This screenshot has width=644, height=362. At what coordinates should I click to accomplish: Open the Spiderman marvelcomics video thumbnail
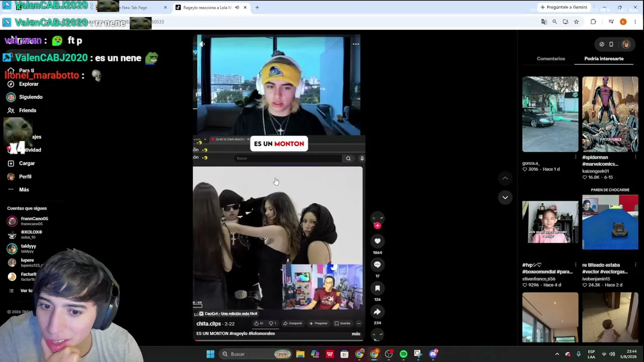[610, 114]
